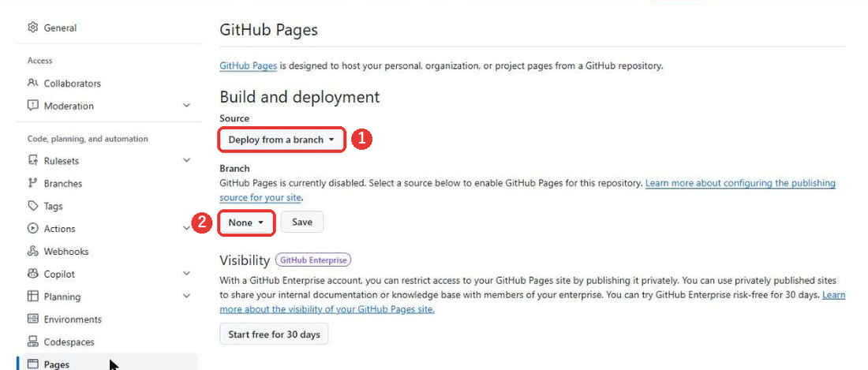Open the None branch dropdown
The height and width of the screenshot is (370, 868).
coord(245,222)
